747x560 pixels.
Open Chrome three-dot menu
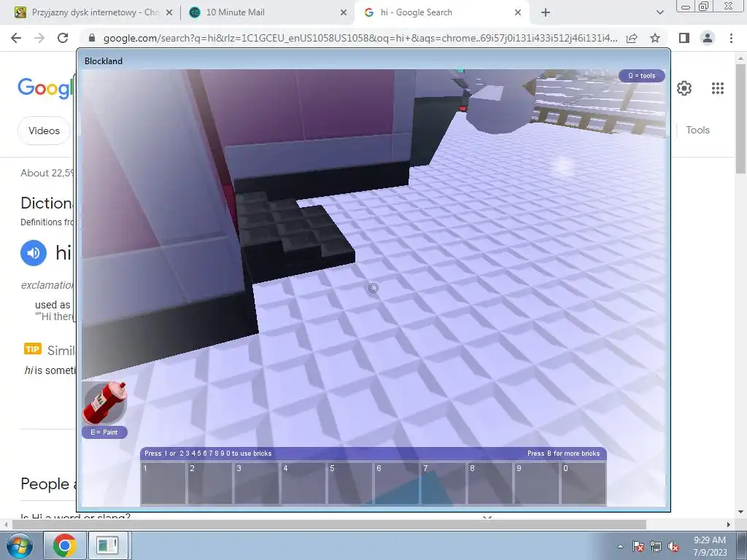point(731,38)
